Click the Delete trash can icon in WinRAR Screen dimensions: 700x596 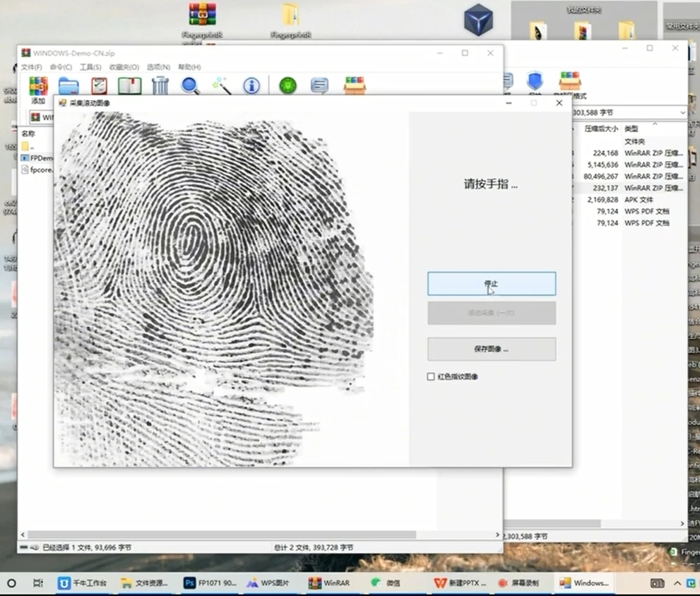[160, 86]
